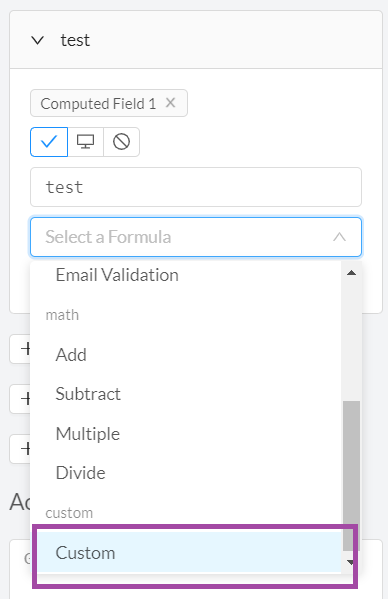The height and width of the screenshot is (599, 388).
Task: Click the second plus add button
Action: [20, 399]
